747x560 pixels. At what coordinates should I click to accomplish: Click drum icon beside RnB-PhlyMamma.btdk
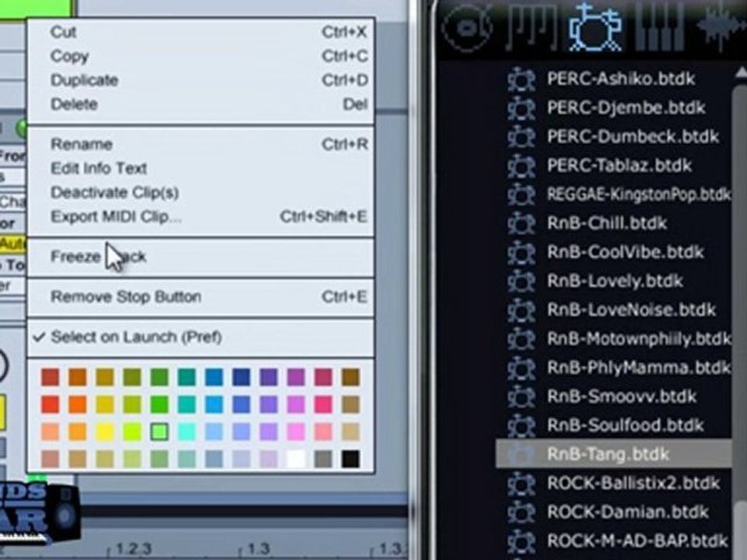[521, 368]
